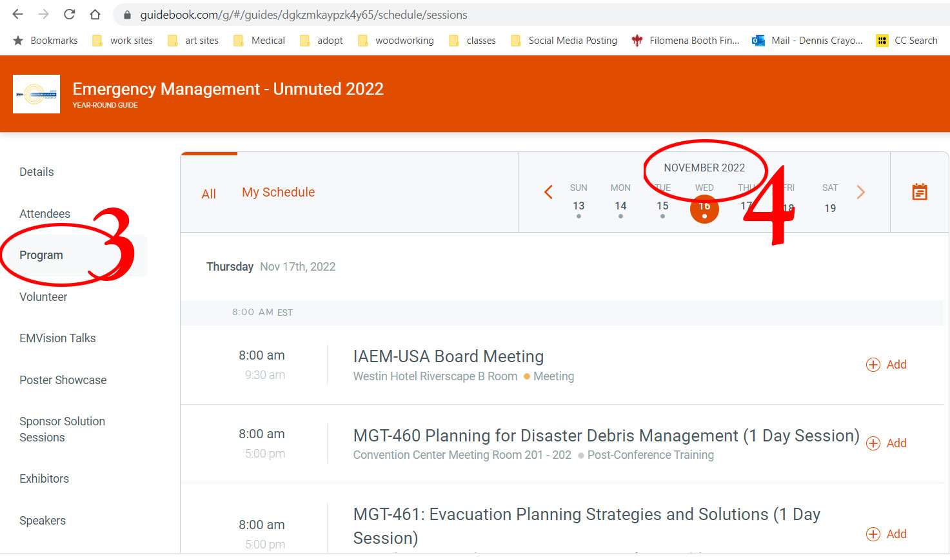
Task: Open the browser home page icon
Action: click(x=95, y=14)
